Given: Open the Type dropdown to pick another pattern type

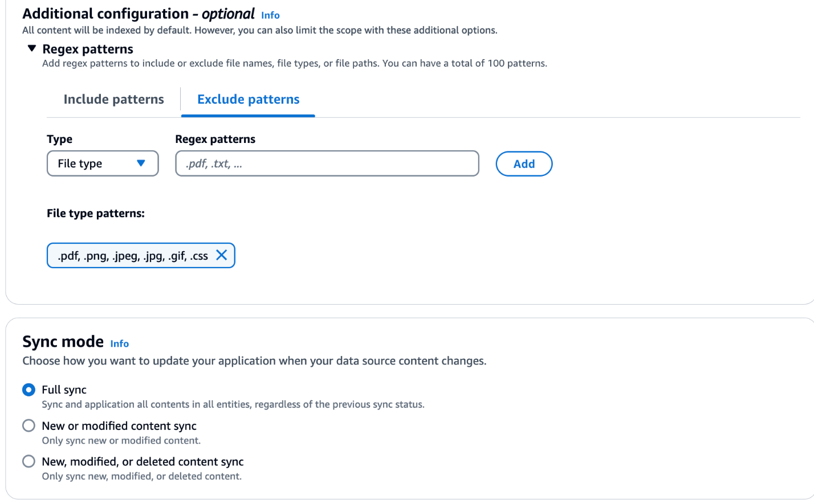Looking at the screenshot, I should click(x=103, y=163).
